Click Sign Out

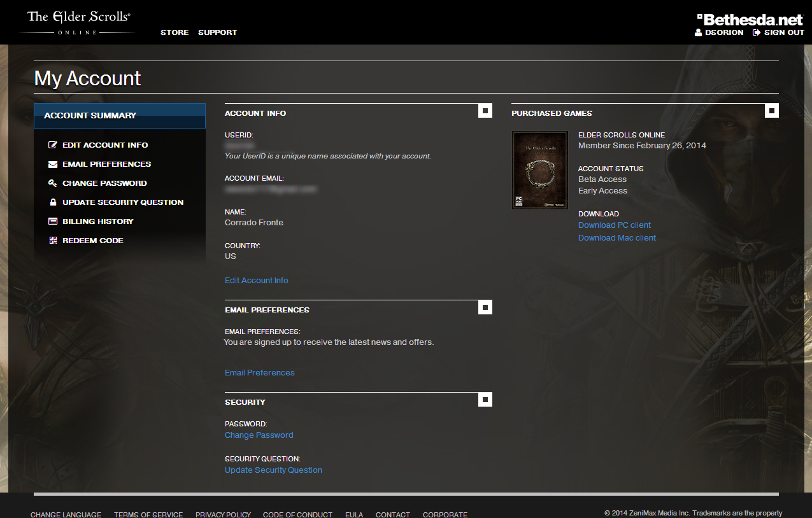[785, 32]
